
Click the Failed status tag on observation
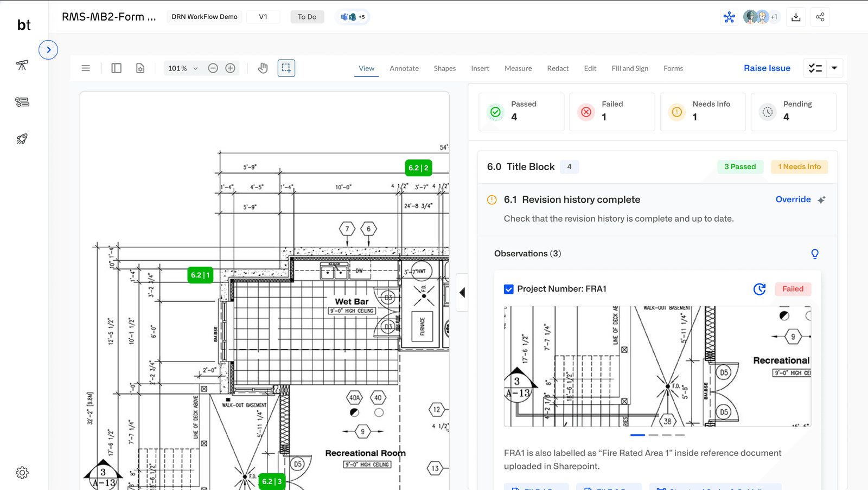(793, 289)
